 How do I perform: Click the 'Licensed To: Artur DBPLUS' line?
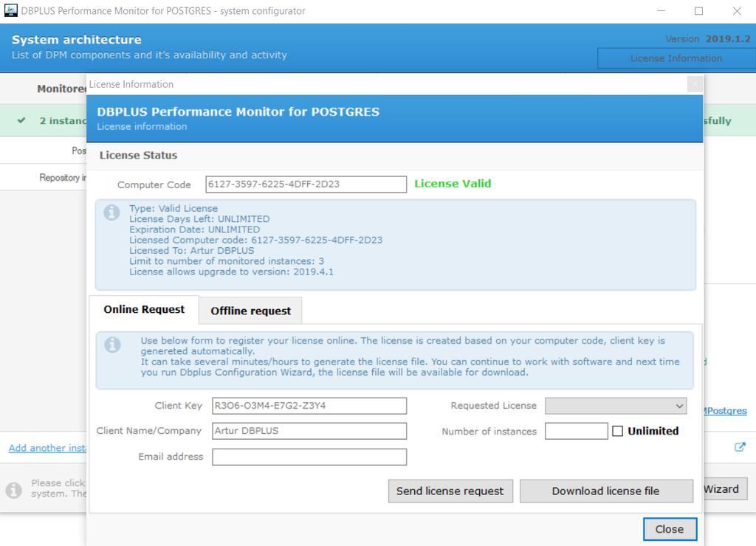coord(191,251)
